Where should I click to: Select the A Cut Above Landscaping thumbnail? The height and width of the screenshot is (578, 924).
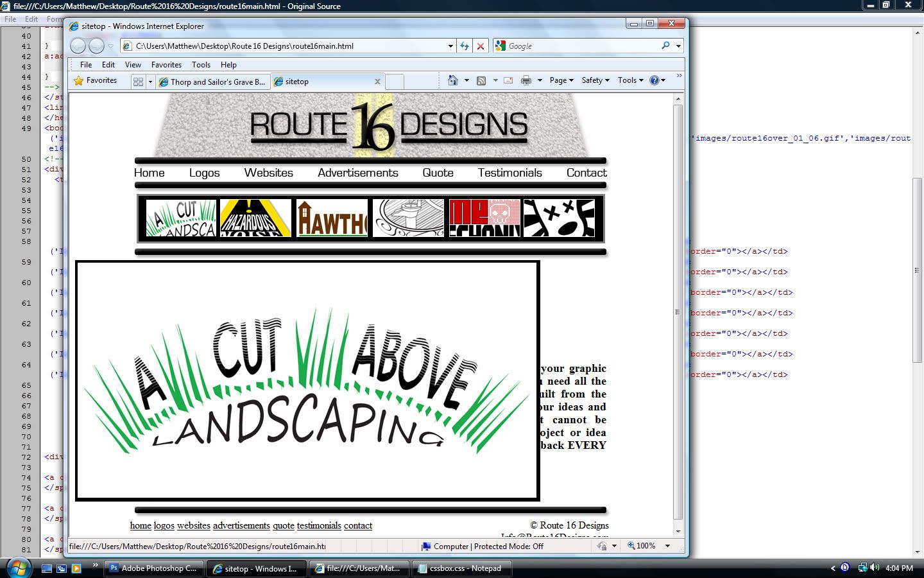[x=181, y=218]
